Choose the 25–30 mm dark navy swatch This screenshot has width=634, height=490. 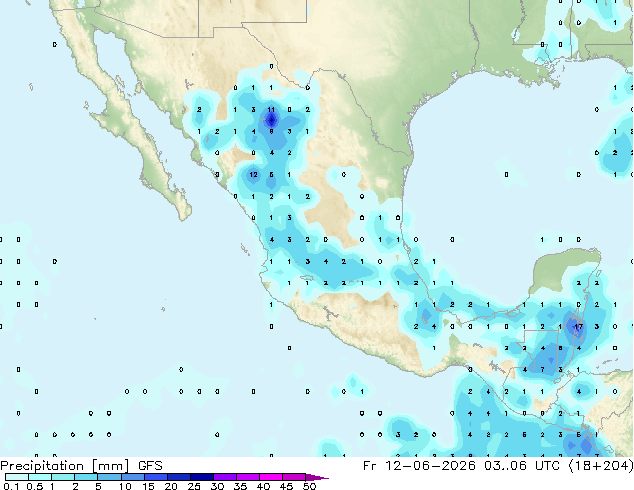(201, 477)
